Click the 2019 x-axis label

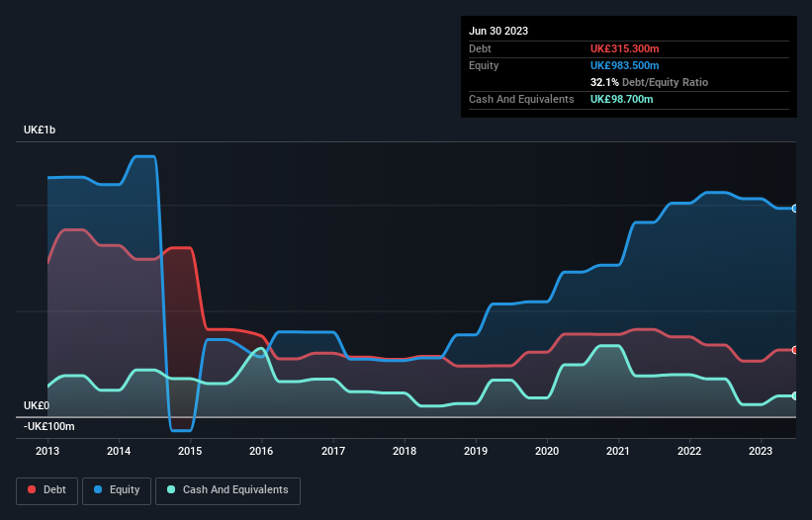(x=476, y=451)
